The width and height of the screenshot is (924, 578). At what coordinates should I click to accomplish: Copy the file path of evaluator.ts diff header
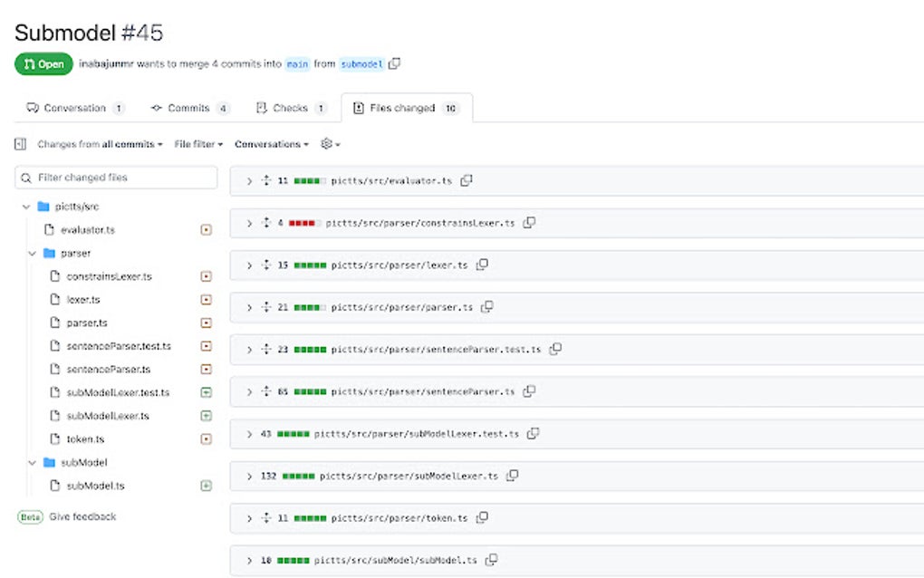click(467, 180)
